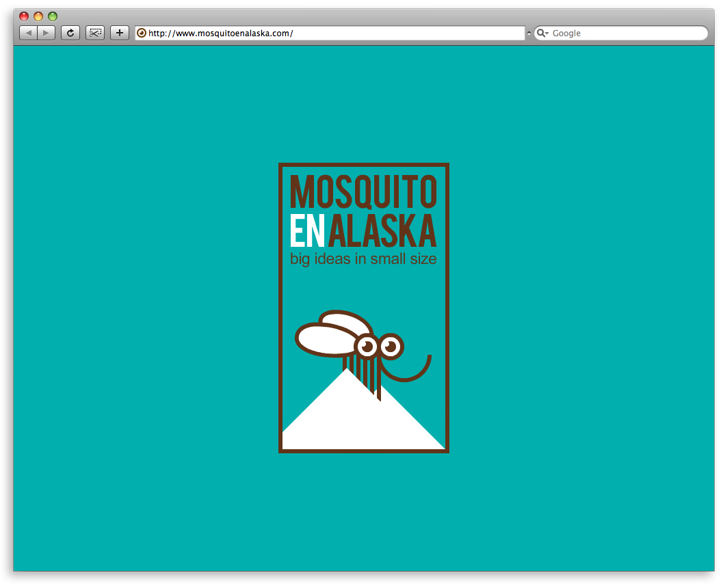Image resolution: width=723 pixels, height=588 pixels.
Task: Add a bookmark with the plus button
Action: click(120, 33)
